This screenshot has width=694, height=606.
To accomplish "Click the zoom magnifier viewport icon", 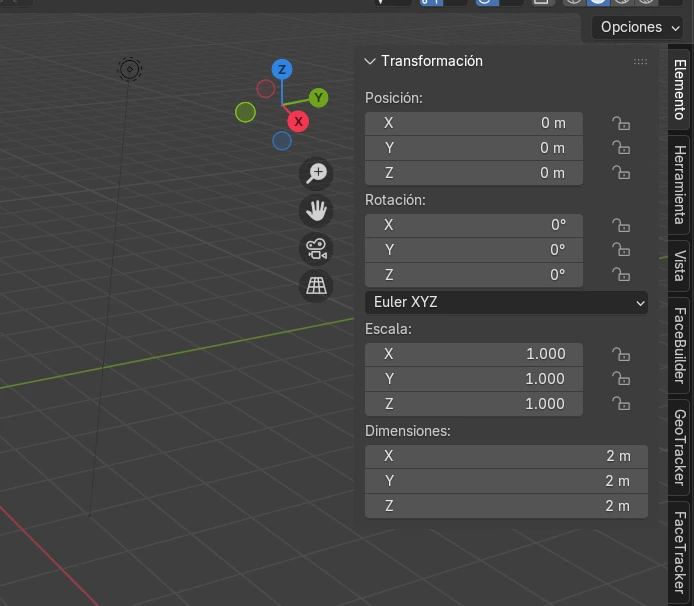I will [317, 173].
